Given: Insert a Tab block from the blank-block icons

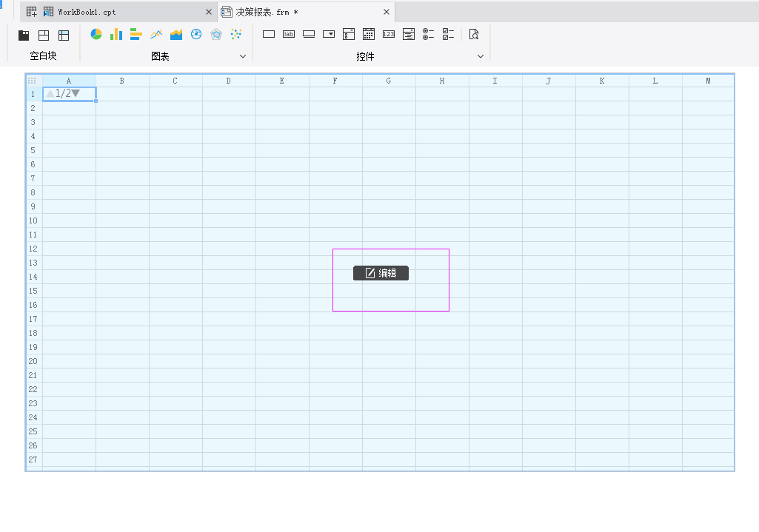Looking at the screenshot, I should [23, 35].
